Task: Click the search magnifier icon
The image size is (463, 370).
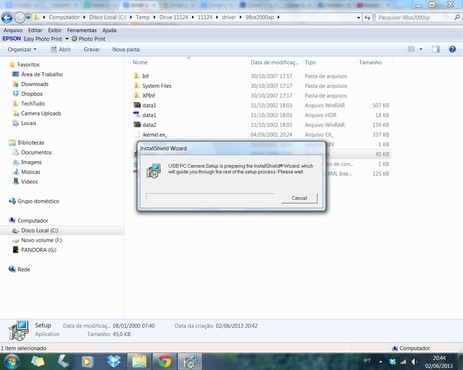Action: point(457,17)
